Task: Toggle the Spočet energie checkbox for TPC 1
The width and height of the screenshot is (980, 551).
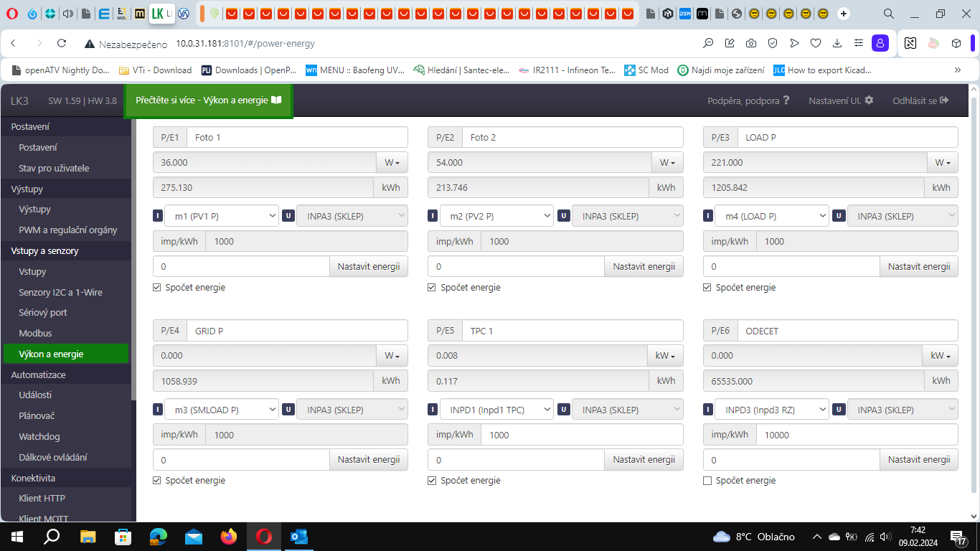Action: coord(432,481)
